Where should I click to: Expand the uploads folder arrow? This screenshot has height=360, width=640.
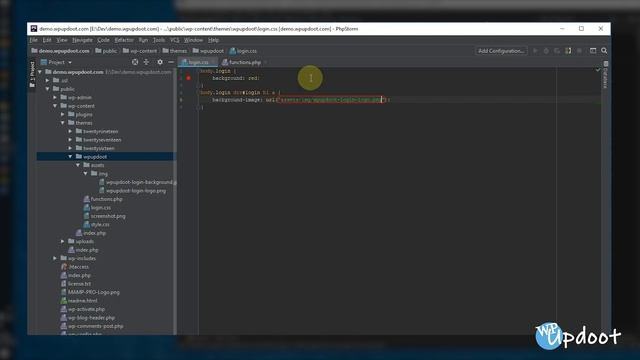click(x=63, y=241)
